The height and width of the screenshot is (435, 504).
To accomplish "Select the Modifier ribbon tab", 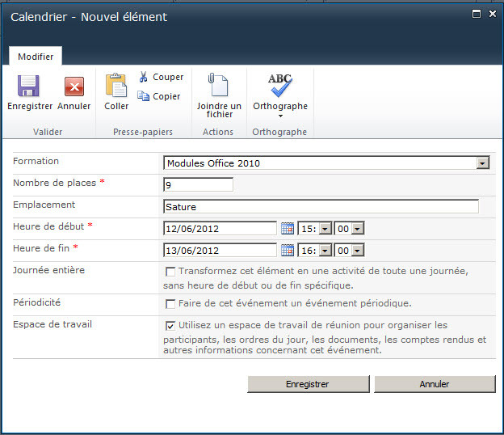I will pos(36,57).
